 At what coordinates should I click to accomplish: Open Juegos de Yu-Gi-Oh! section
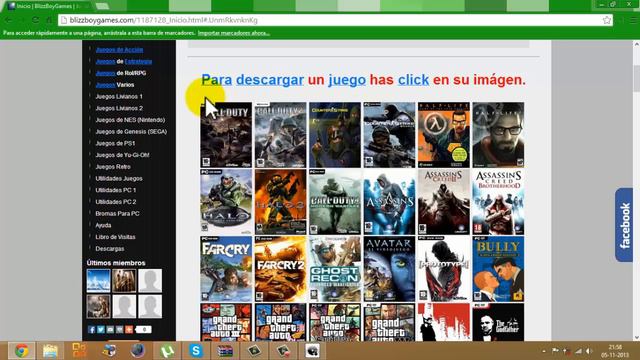[122, 155]
